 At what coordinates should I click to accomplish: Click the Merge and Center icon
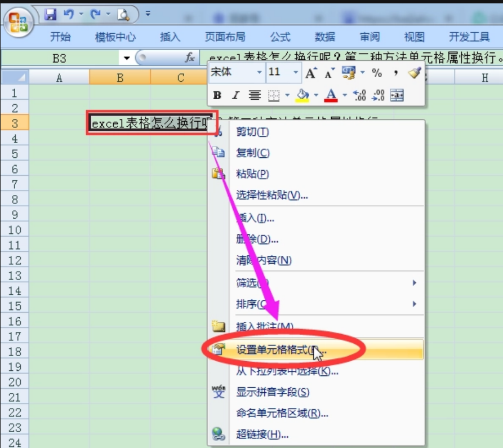[x=397, y=95]
